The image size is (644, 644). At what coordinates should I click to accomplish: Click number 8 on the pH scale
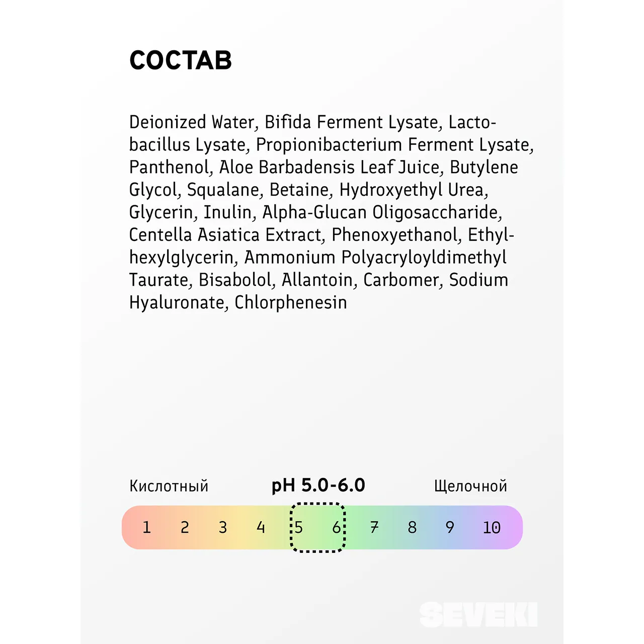(412, 527)
